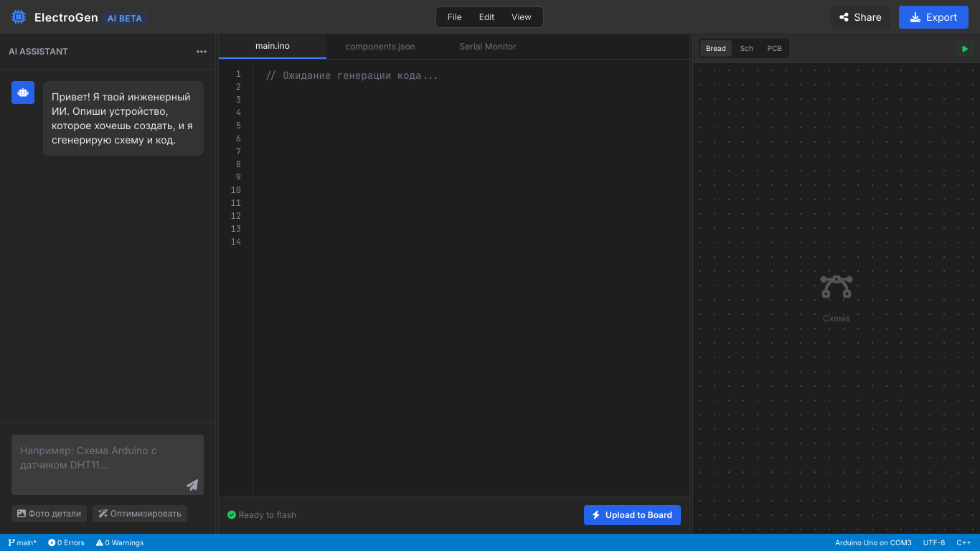Click the Export button
The height and width of the screenshot is (551, 980).
point(933,17)
